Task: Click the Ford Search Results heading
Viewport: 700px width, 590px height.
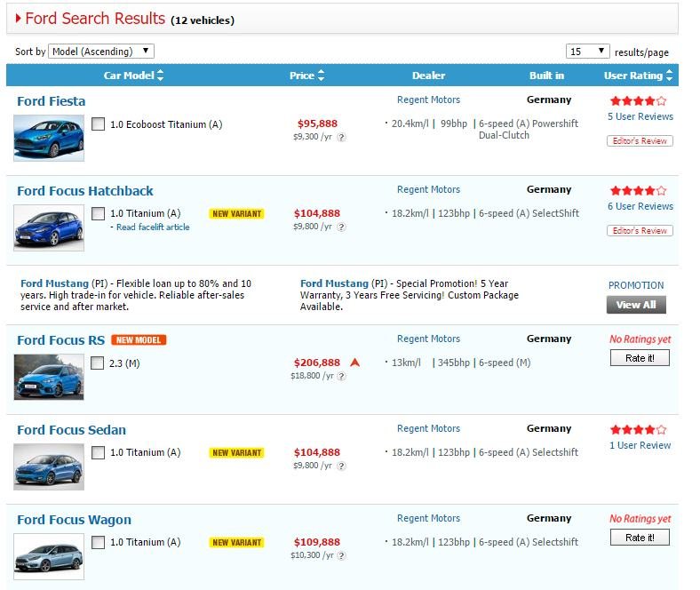Action: [x=95, y=19]
